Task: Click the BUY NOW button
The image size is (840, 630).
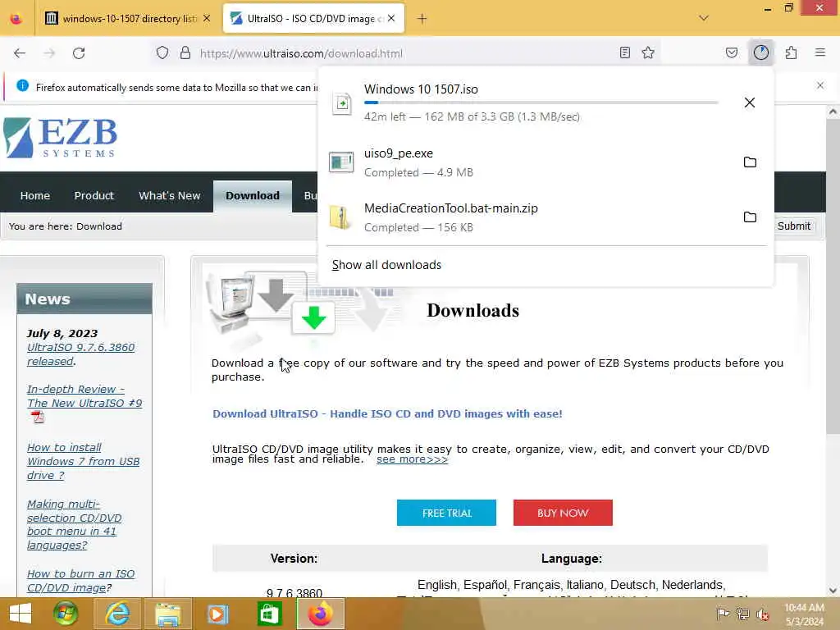Action: 563,513
